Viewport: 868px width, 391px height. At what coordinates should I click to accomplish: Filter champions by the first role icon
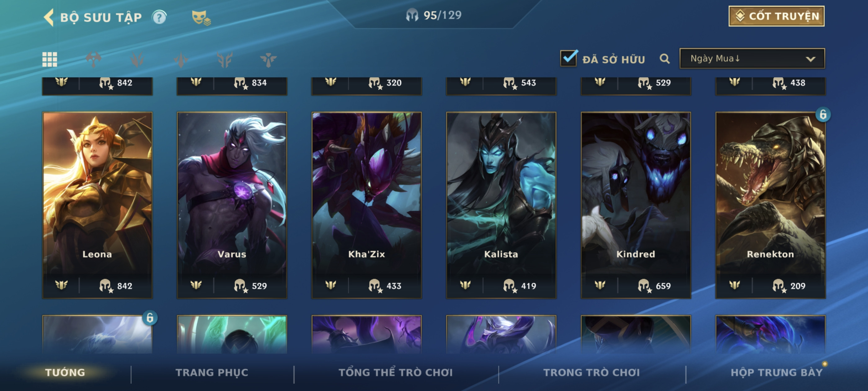pyautogui.click(x=93, y=59)
